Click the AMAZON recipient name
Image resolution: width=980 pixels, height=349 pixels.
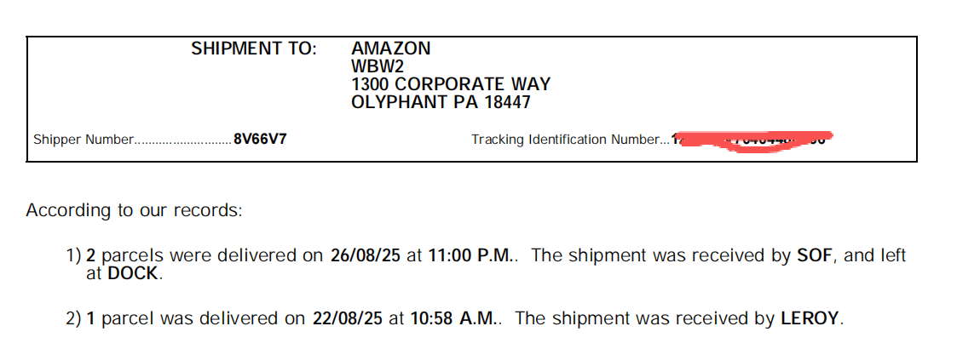(391, 49)
